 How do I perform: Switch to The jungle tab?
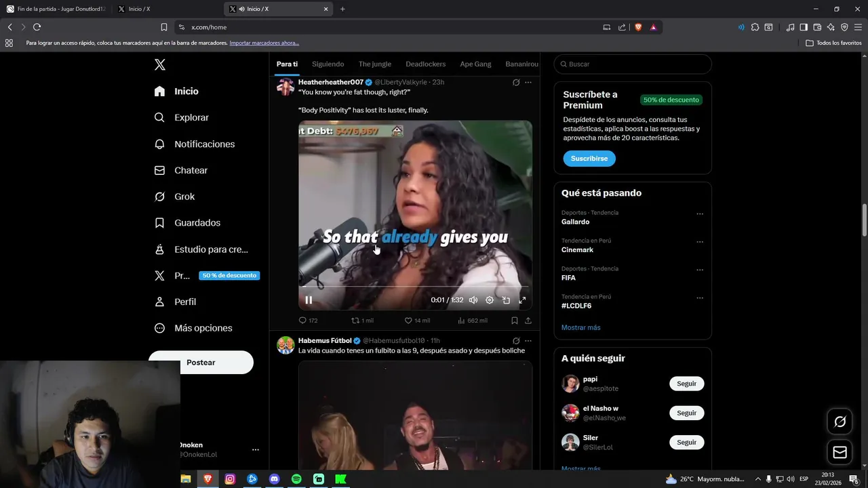tap(375, 64)
